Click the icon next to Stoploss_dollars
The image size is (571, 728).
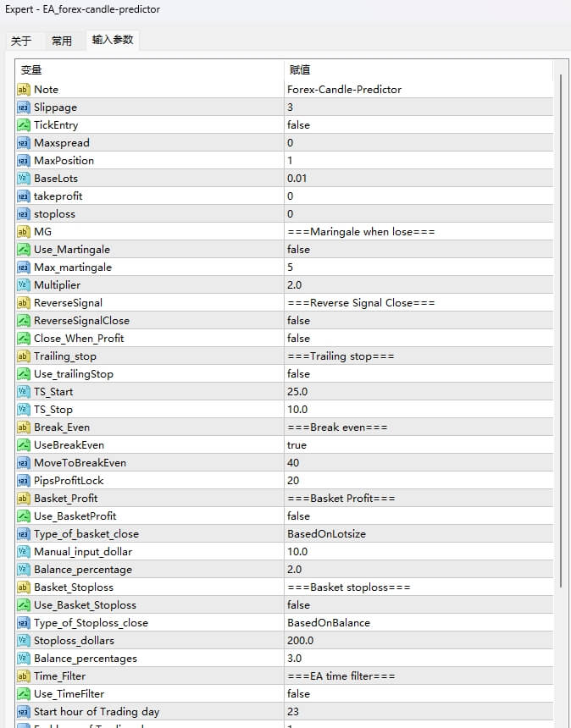[24, 641]
